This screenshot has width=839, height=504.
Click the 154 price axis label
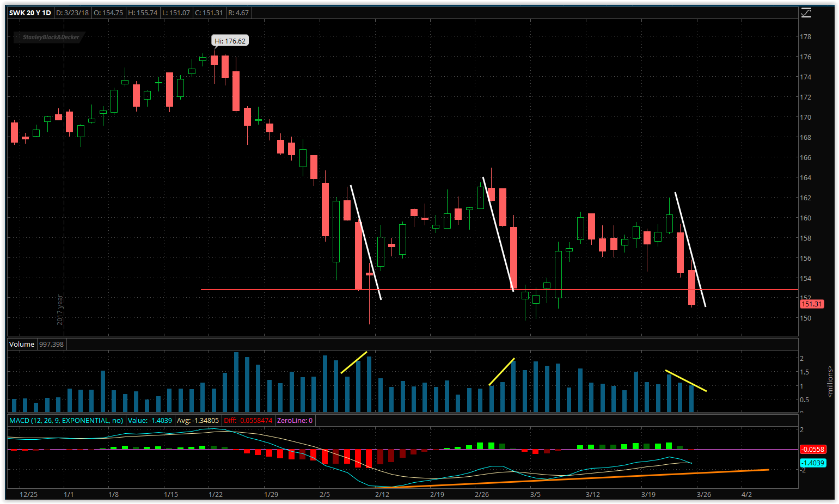tap(805, 278)
